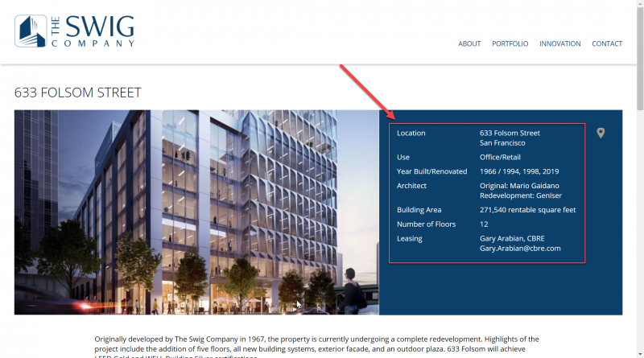Click the Leasing label
644x358 pixels.
point(409,238)
